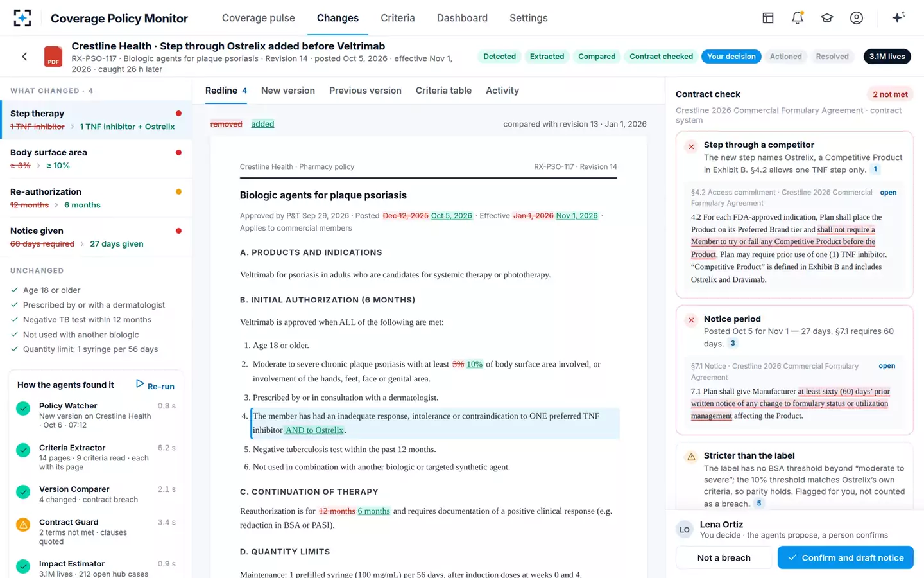
Task: Open the user account profile icon
Action: click(x=857, y=18)
